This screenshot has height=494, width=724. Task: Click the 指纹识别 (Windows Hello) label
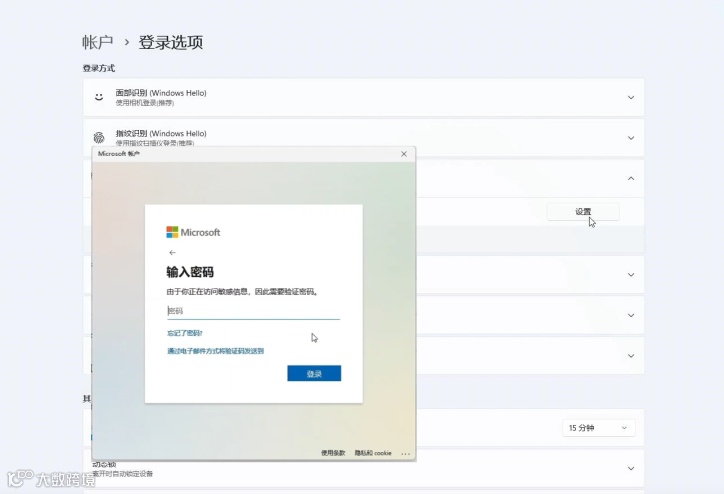[x=161, y=133]
